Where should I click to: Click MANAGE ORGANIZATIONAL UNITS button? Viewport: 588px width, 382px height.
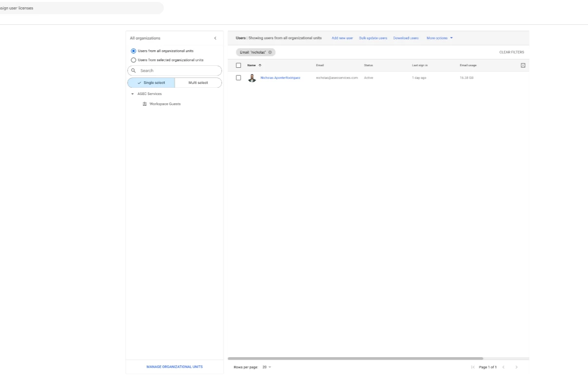(x=174, y=366)
